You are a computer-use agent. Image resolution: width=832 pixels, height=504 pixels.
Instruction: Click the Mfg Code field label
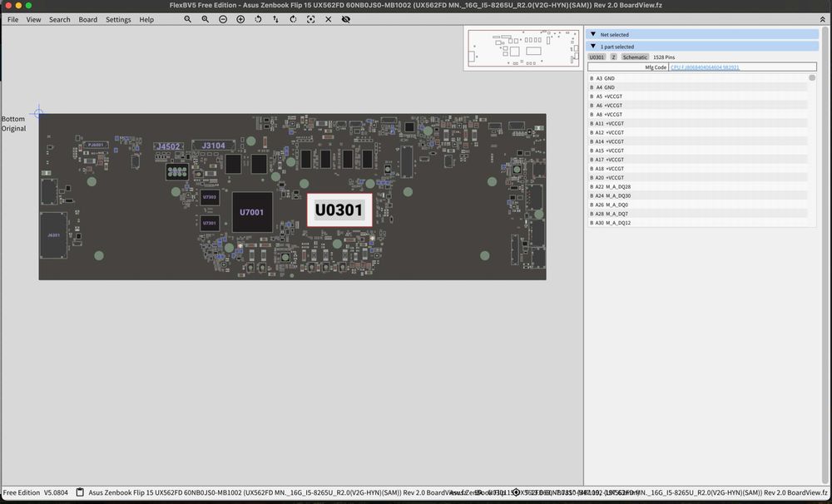[656, 67]
